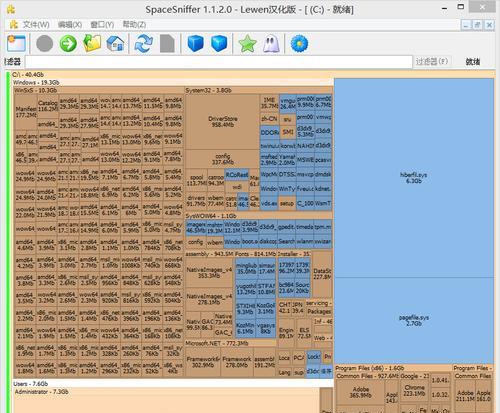This screenshot has height=413, width=500.
Task: Open the 窗口(Y) menu
Action: (102, 25)
